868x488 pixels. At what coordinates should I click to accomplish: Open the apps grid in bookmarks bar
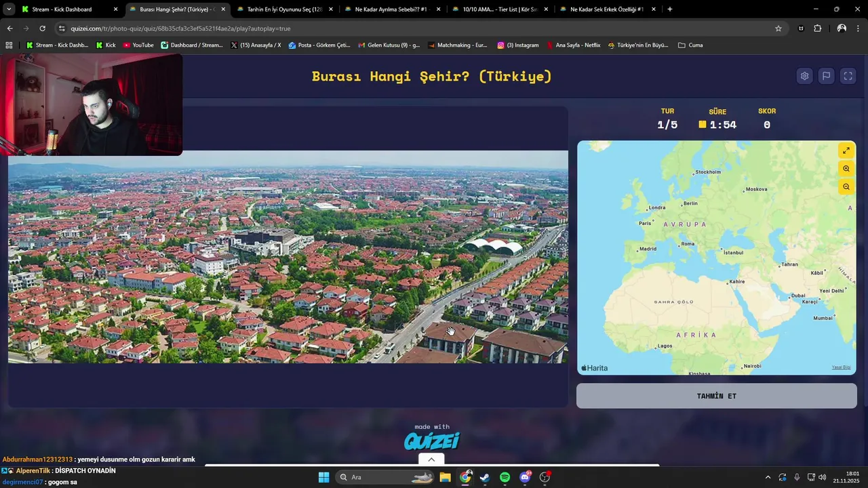(x=9, y=45)
